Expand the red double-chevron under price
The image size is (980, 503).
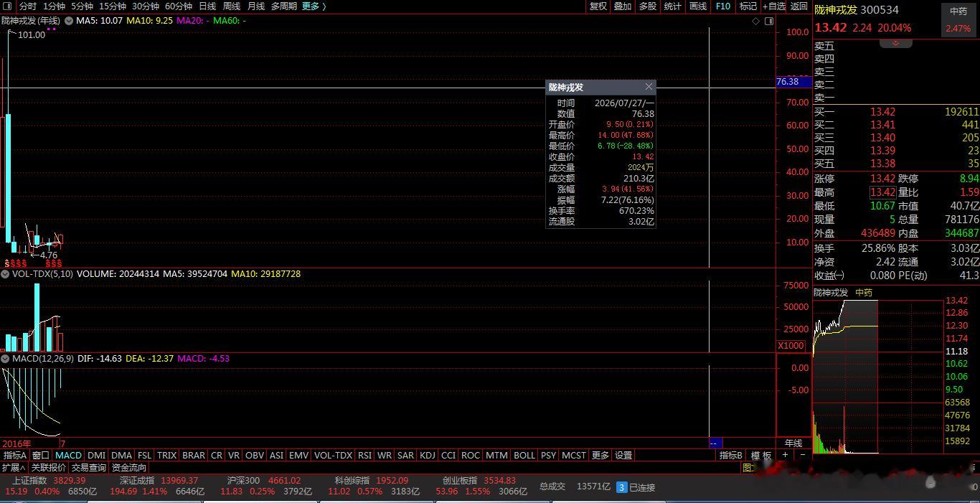(x=895, y=43)
